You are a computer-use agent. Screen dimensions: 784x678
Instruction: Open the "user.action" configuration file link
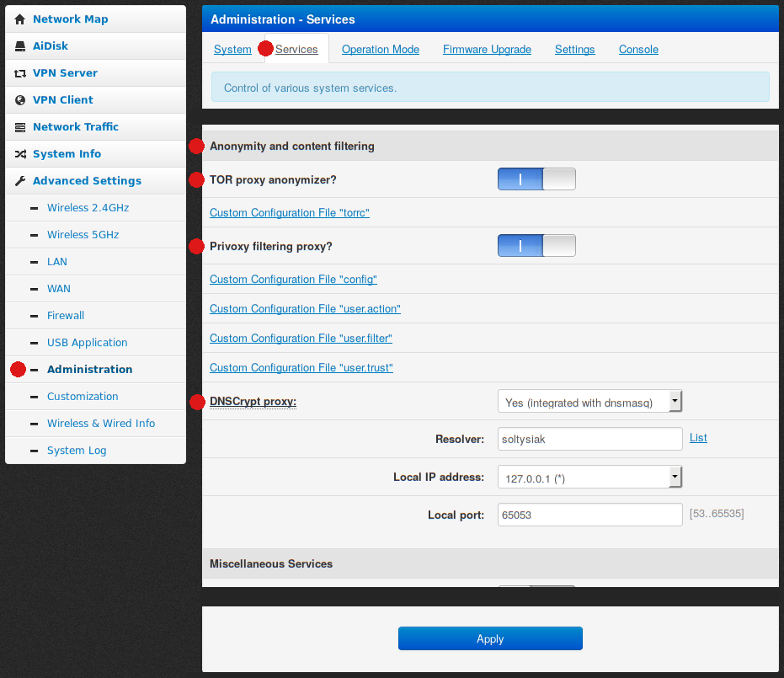[305, 308]
